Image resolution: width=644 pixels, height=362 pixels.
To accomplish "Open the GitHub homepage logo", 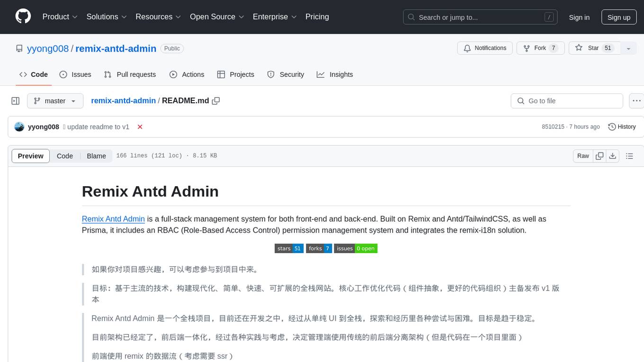I will pyautogui.click(x=23, y=17).
